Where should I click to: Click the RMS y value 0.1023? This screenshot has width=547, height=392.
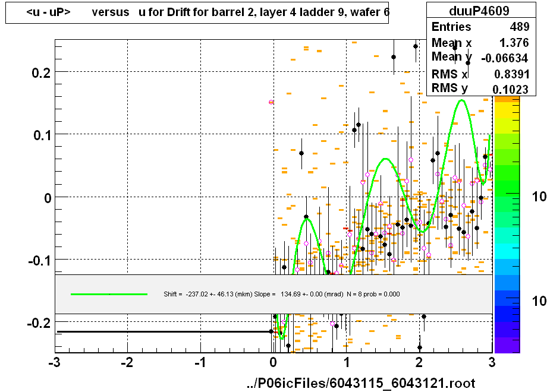pos(510,89)
